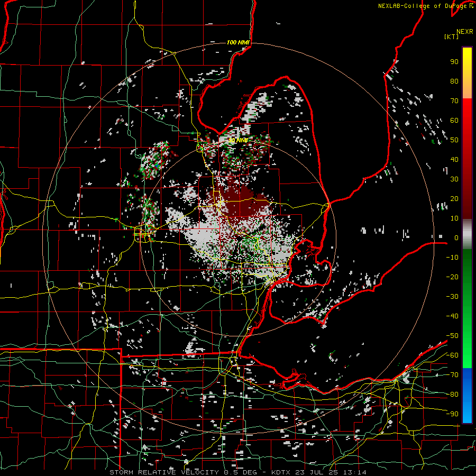Image resolution: width=476 pixels, height=476 pixels.
Task: Select the -50 scale value
Action: pos(452,336)
